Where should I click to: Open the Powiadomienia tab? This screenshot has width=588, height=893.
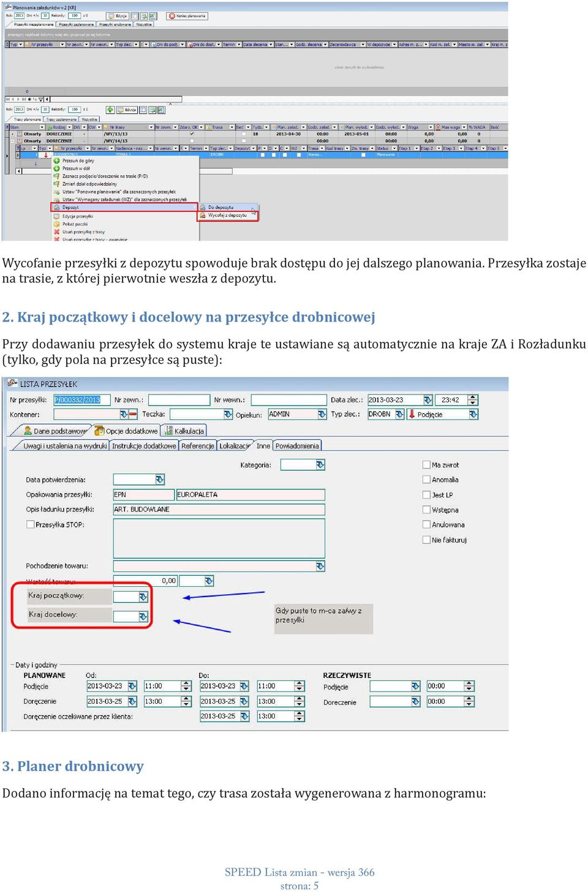(297, 446)
